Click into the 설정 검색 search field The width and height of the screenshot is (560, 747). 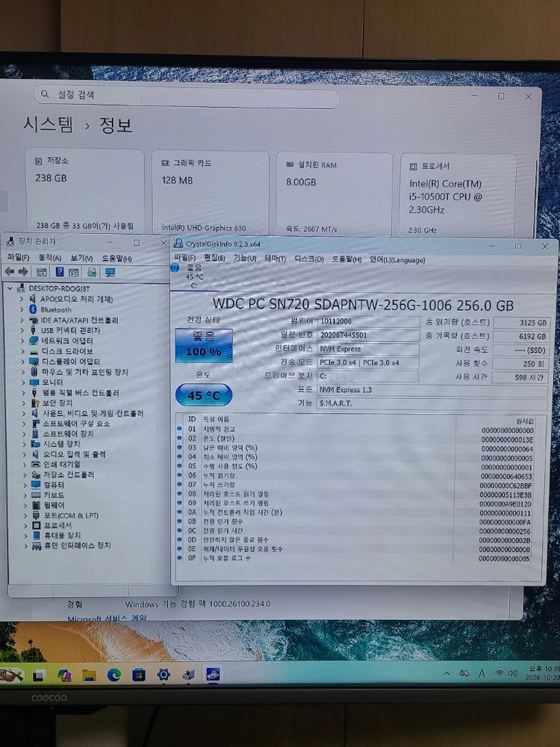click(187, 96)
